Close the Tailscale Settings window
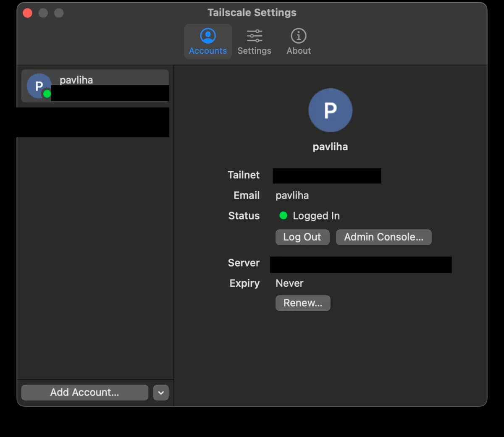This screenshot has height=437, width=504. (x=28, y=13)
